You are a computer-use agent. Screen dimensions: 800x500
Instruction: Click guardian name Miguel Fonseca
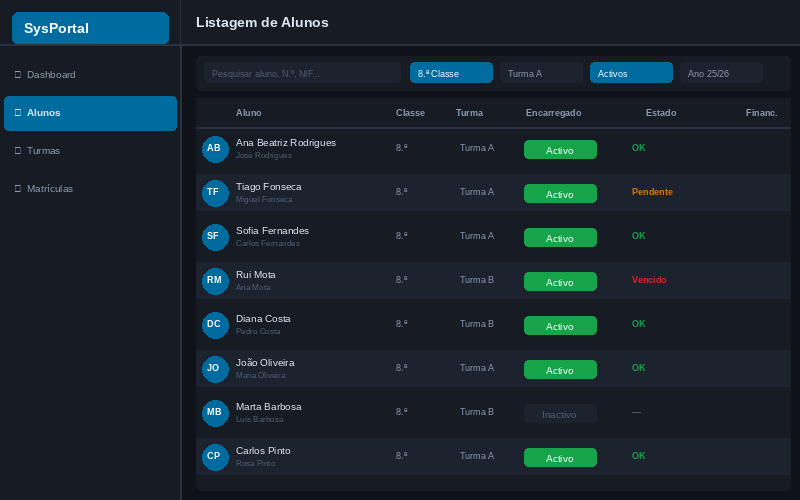[x=264, y=199]
